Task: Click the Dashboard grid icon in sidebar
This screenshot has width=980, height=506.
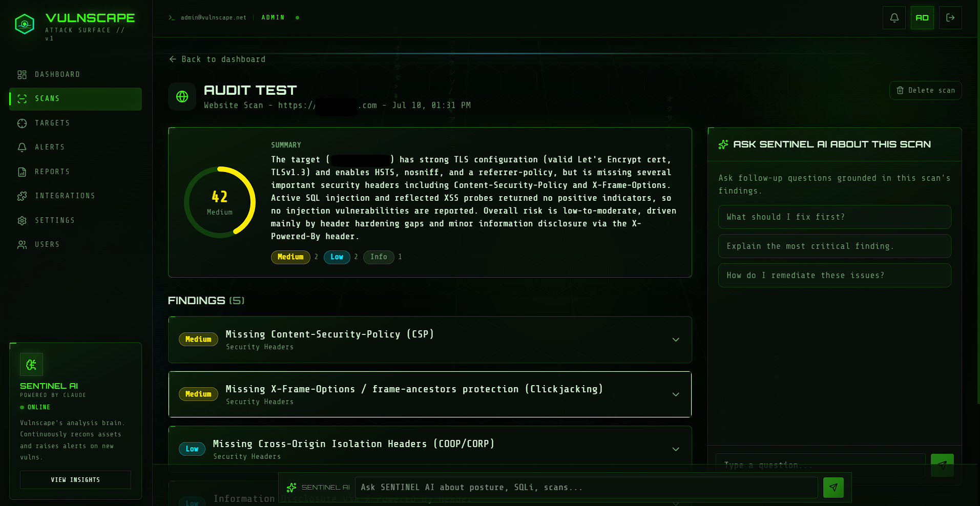Action: [x=22, y=75]
